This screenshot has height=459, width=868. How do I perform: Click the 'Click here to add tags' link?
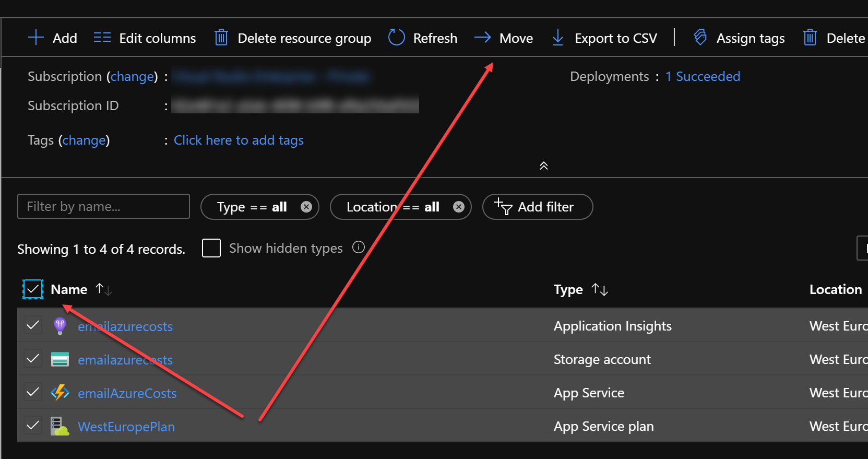pyautogui.click(x=239, y=140)
